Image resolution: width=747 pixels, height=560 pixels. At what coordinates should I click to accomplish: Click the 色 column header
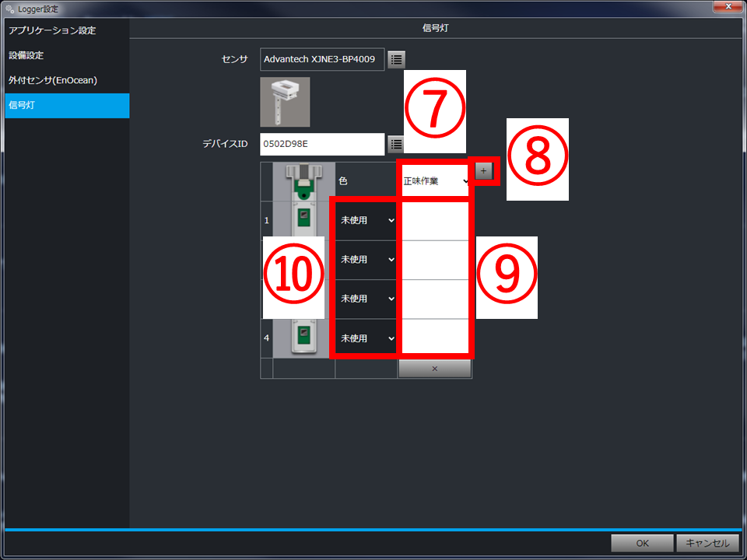[366, 181]
